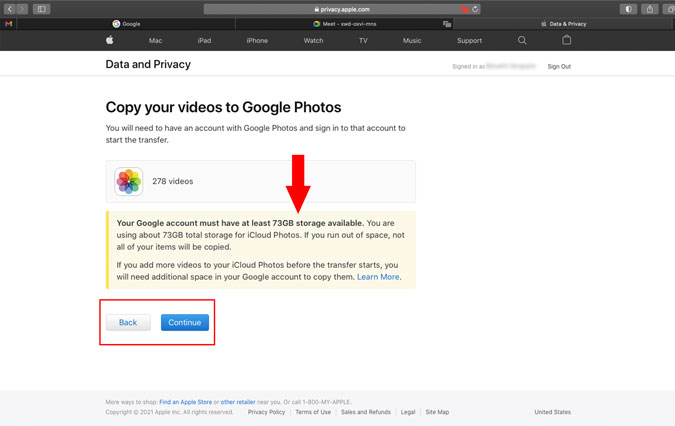Click the 278 videos label
The image size is (675, 426).
click(173, 181)
